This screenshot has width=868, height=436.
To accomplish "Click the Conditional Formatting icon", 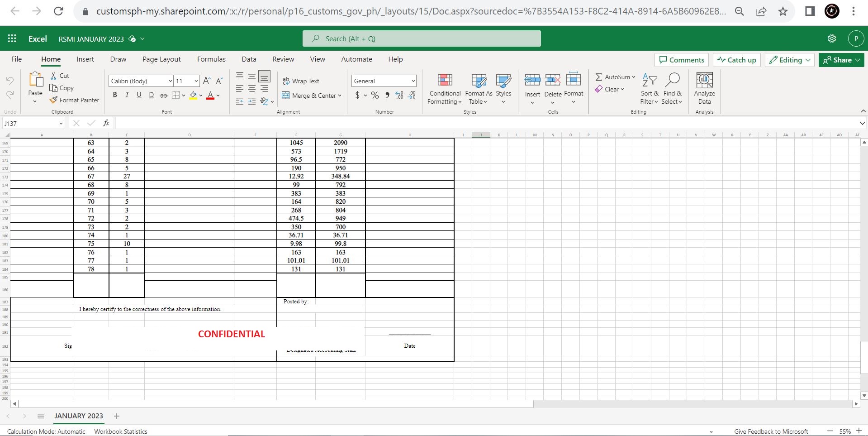I will [445, 80].
